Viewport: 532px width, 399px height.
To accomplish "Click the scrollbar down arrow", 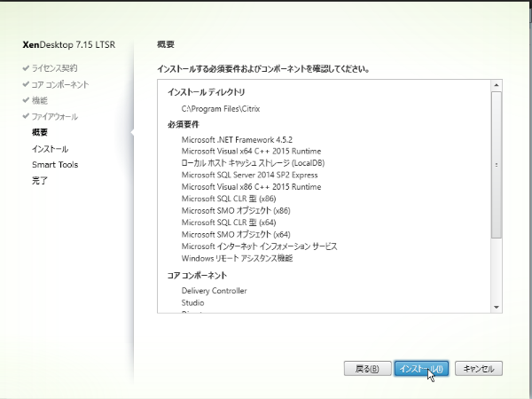I will pyautogui.click(x=497, y=308).
